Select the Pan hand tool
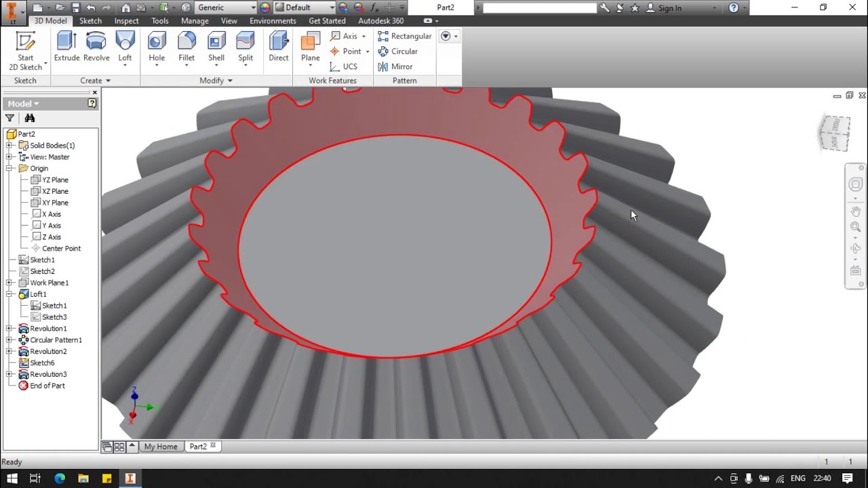This screenshot has height=488, width=868. click(x=856, y=211)
